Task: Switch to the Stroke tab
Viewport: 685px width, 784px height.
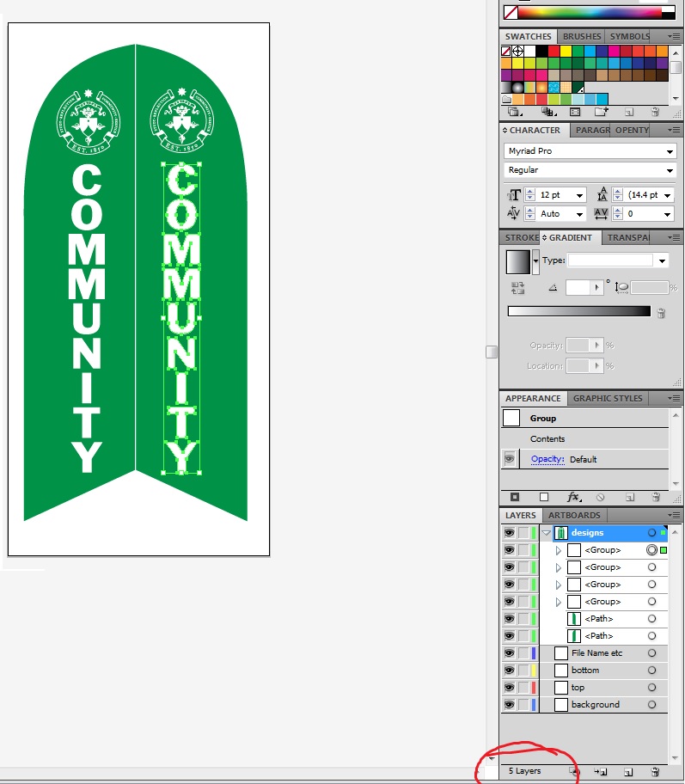Action: [521, 237]
